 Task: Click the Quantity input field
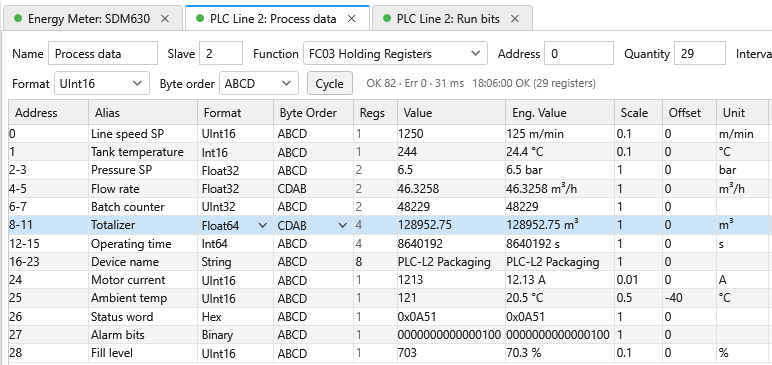(700, 54)
